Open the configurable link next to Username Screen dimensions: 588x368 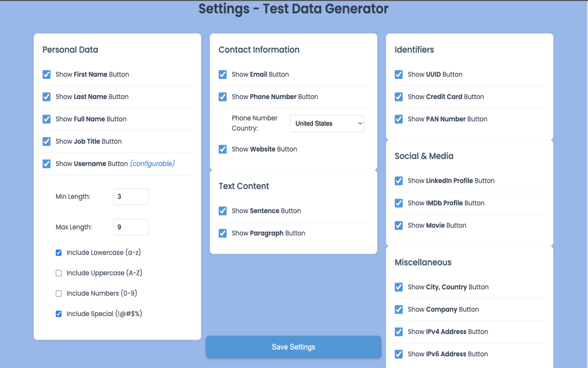152,163
